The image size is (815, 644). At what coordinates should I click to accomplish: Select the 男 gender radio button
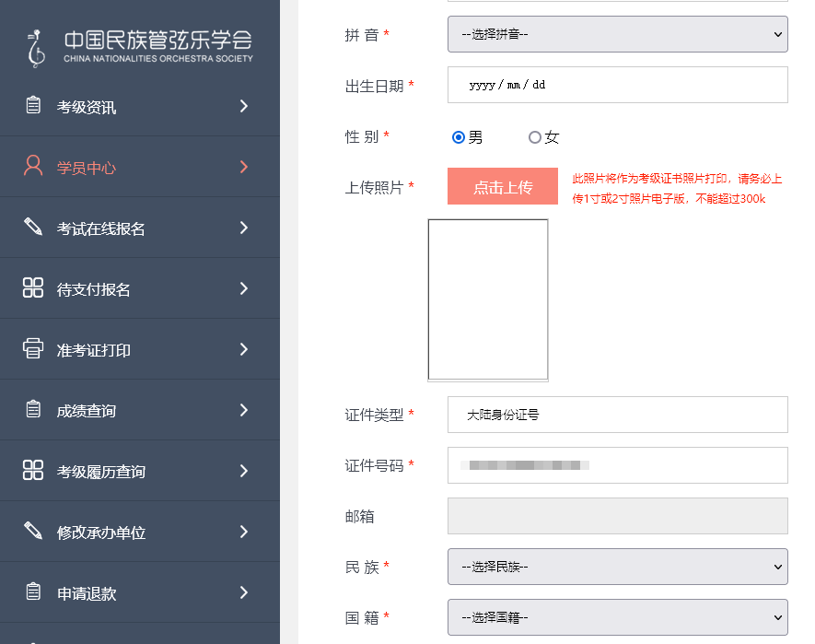[x=458, y=136]
